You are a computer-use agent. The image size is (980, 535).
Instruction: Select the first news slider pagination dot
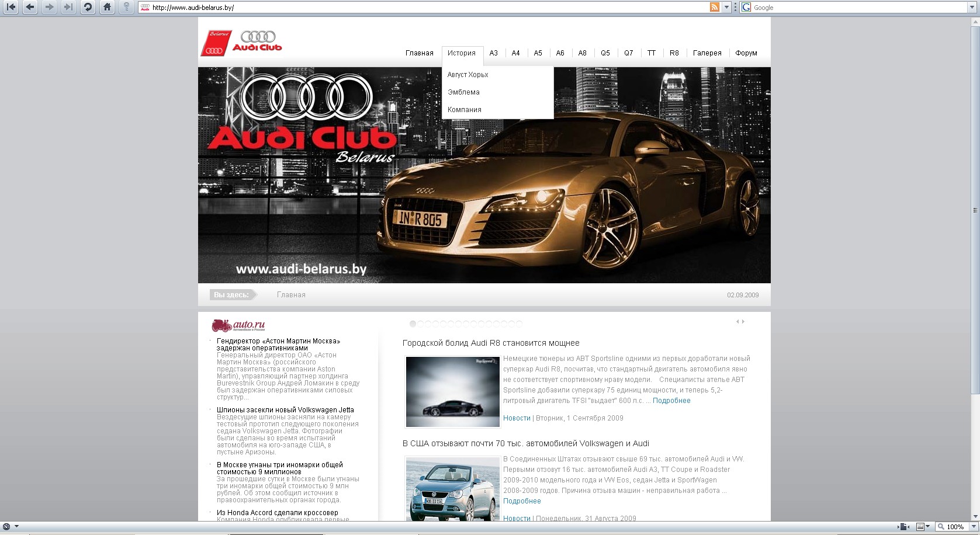(413, 324)
